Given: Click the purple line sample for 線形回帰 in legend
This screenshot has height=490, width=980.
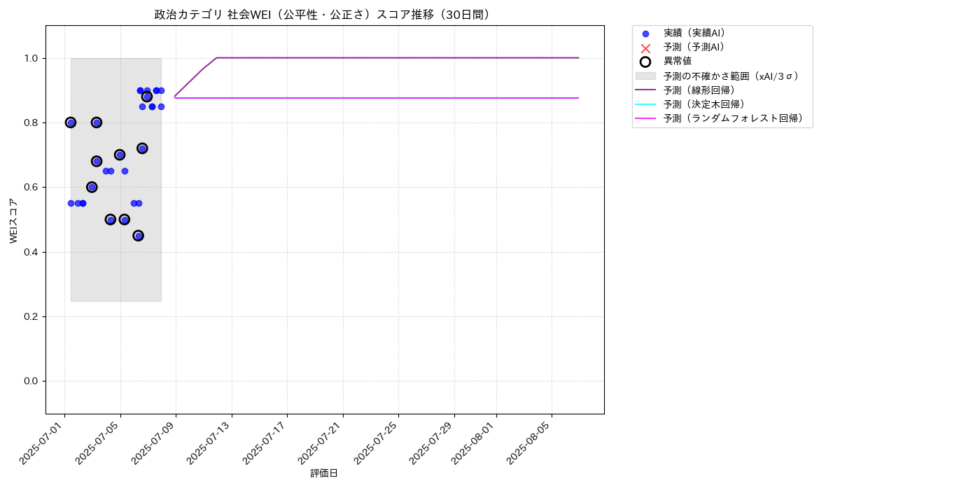Looking at the screenshot, I should pos(645,90).
